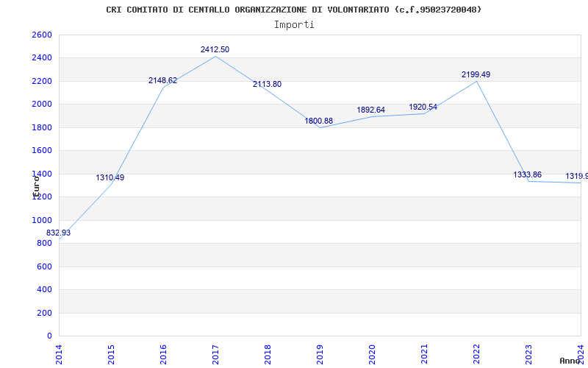The image size is (588, 368).
Task: Click the data label 832.93
Action: 58,233
